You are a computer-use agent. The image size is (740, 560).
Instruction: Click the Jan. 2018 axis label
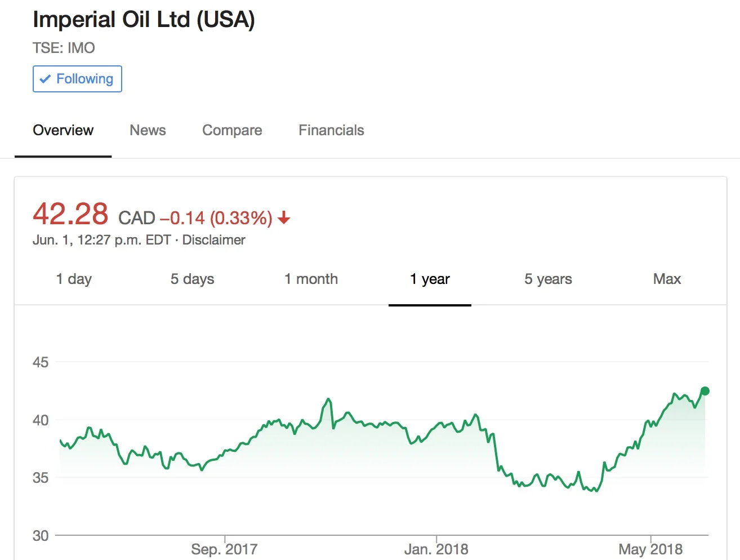click(436, 549)
